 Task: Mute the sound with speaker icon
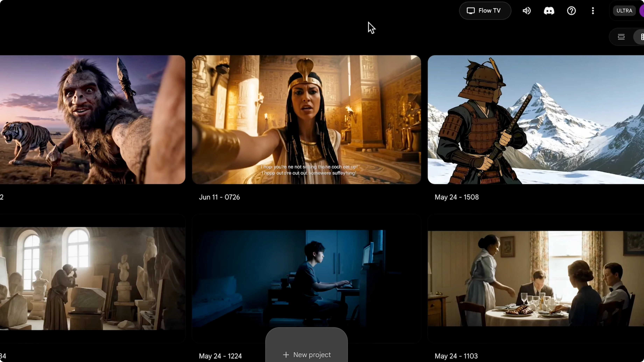527,11
